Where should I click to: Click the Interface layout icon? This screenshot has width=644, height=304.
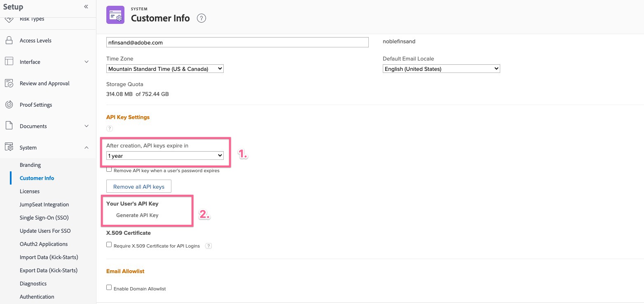click(9, 62)
